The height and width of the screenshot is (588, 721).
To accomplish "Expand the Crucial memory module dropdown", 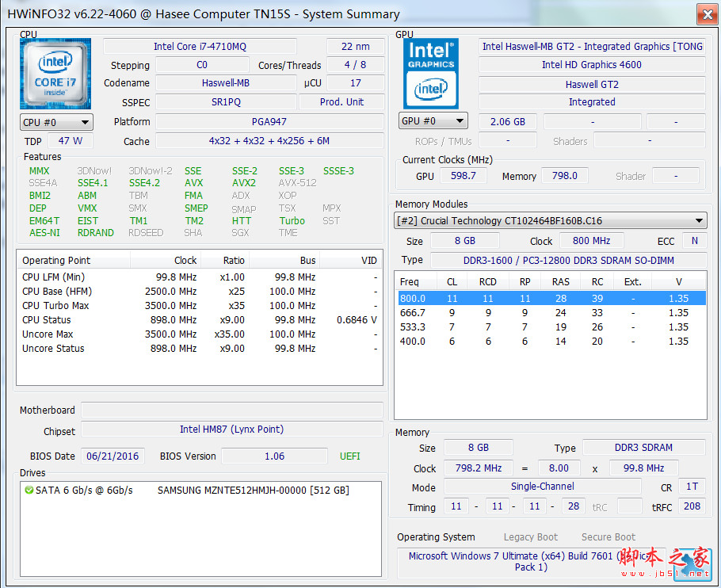I will pos(699,221).
